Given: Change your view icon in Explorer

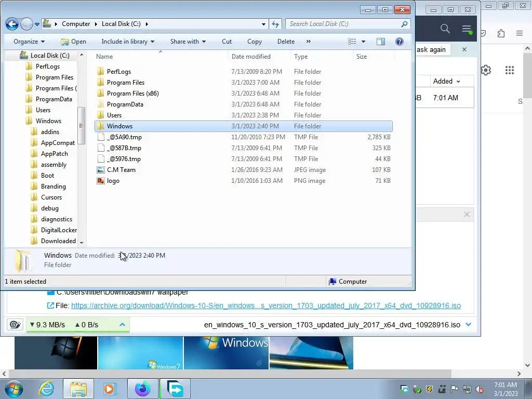Looking at the screenshot, I should (x=352, y=42).
